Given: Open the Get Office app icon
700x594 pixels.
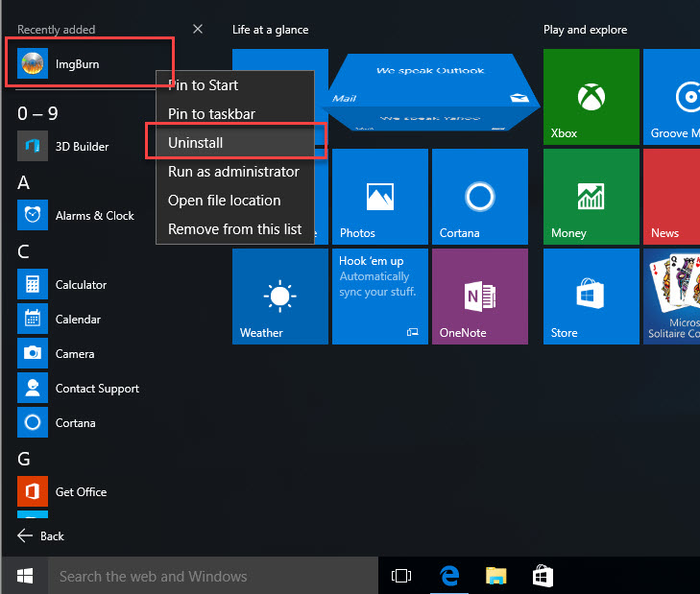Looking at the screenshot, I should click(x=33, y=491).
